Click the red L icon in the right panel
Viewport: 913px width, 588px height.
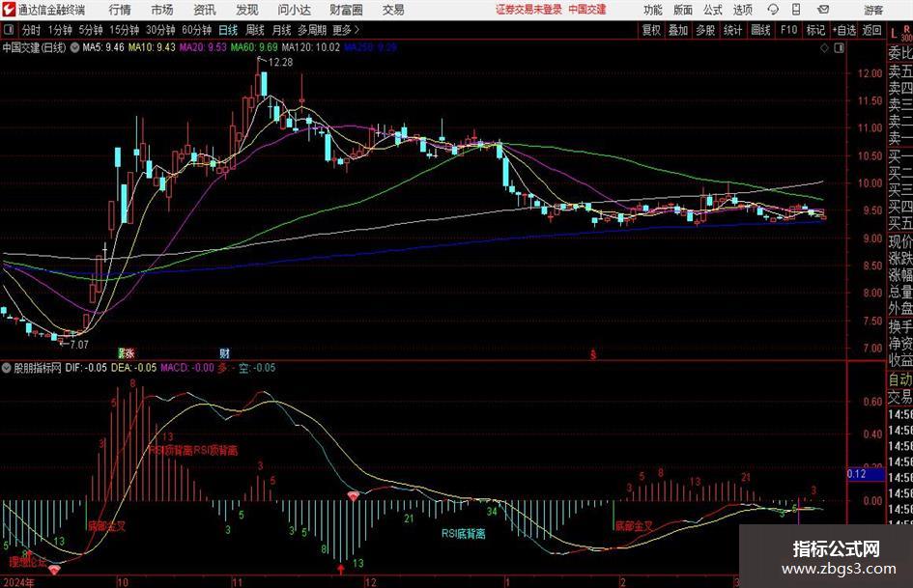(x=894, y=35)
